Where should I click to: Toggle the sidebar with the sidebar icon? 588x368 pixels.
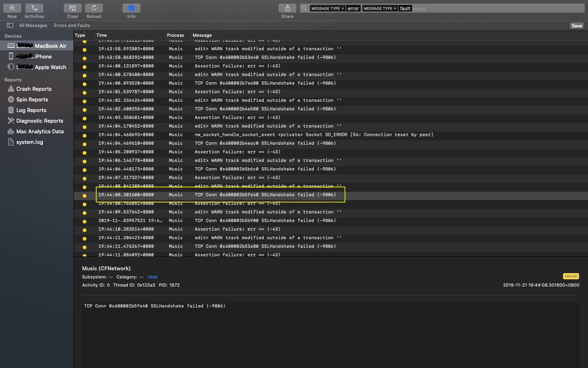click(x=10, y=25)
